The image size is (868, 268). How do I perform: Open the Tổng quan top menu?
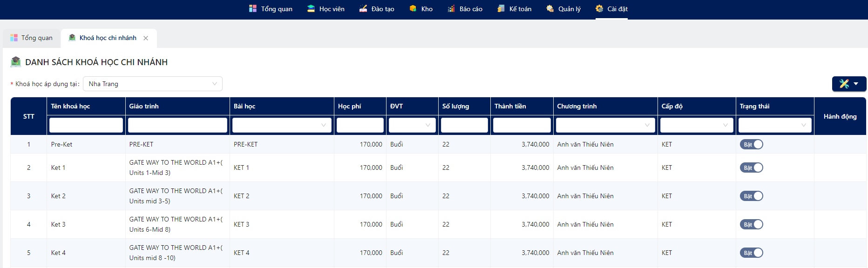pos(271,9)
